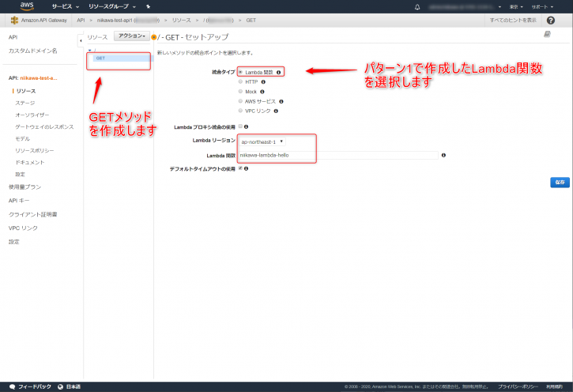Click the フィードバック footer button text
This screenshot has height=392, width=573.
coord(35,386)
